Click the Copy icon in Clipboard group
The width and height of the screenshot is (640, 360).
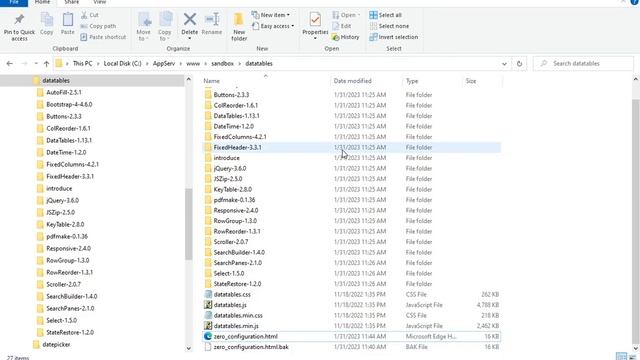click(47, 20)
